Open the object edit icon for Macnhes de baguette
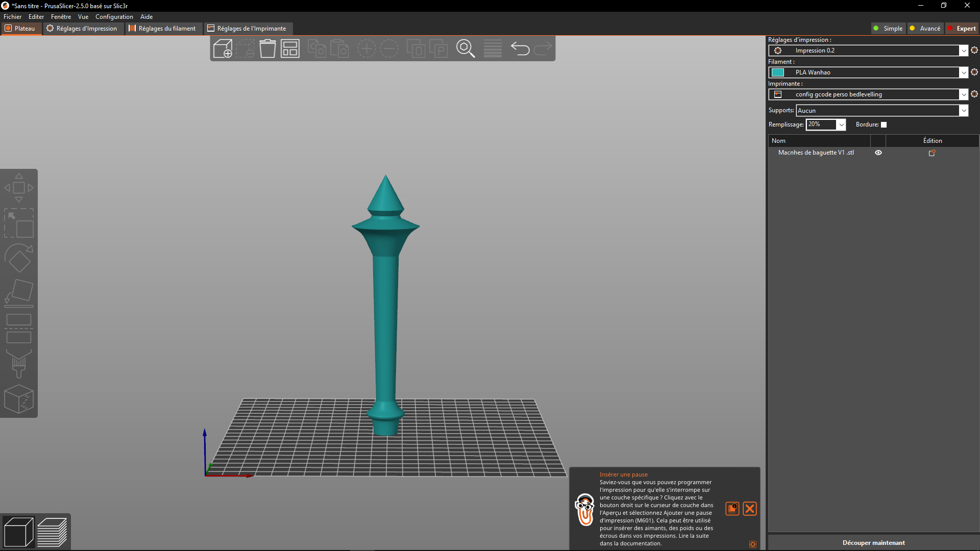 (x=932, y=153)
